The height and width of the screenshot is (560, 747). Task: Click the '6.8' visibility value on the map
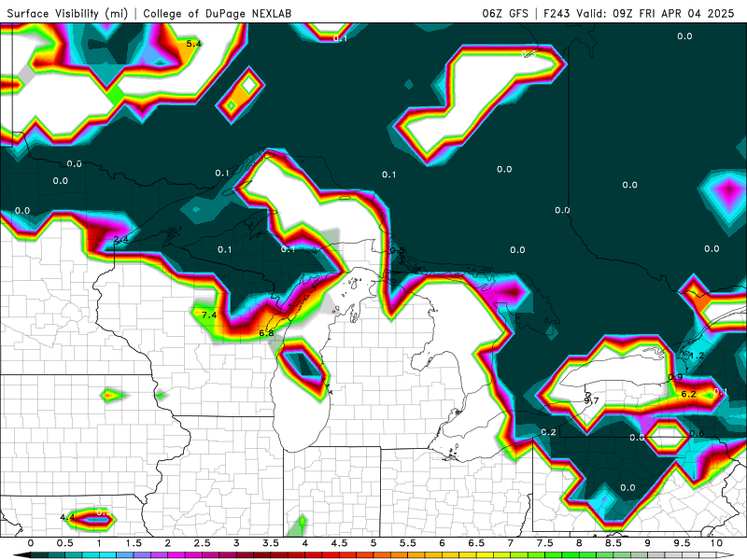pos(266,333)
